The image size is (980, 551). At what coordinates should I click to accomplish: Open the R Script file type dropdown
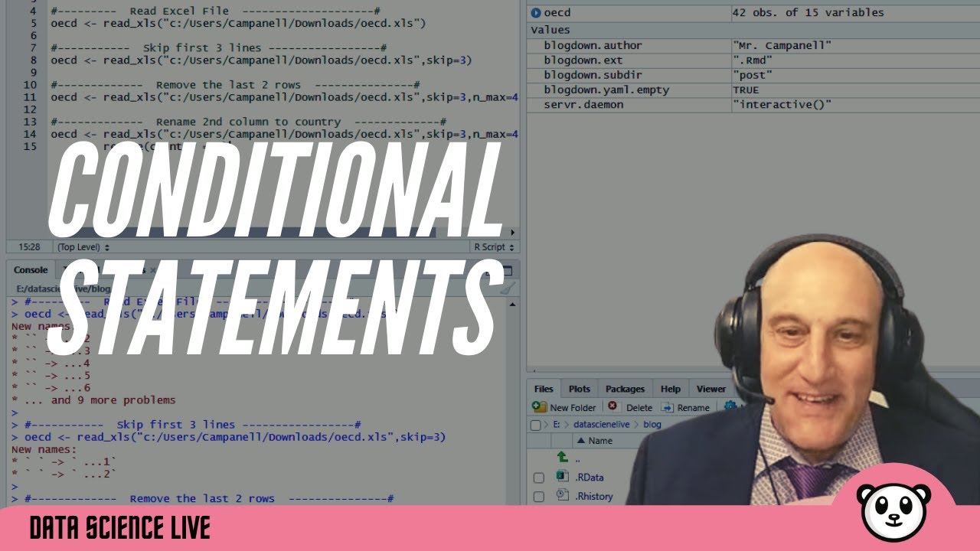coord(495,247)
